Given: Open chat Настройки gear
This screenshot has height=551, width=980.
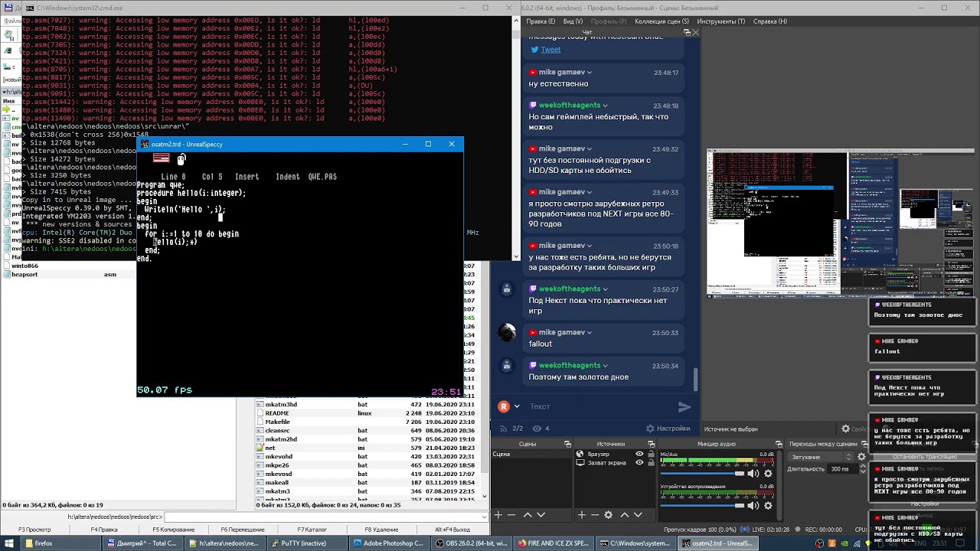Looking at the screenshot, I should pyautogui.click(x=668, y=429).
